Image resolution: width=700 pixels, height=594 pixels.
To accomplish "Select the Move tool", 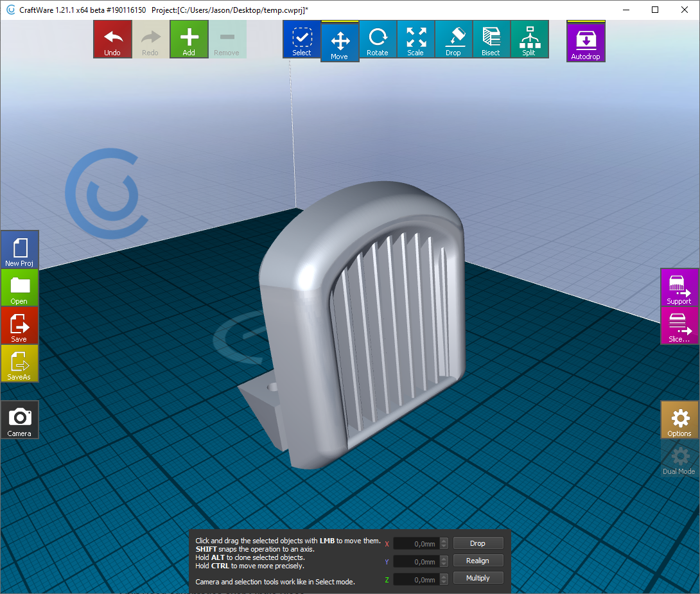I will click(340, 39).
